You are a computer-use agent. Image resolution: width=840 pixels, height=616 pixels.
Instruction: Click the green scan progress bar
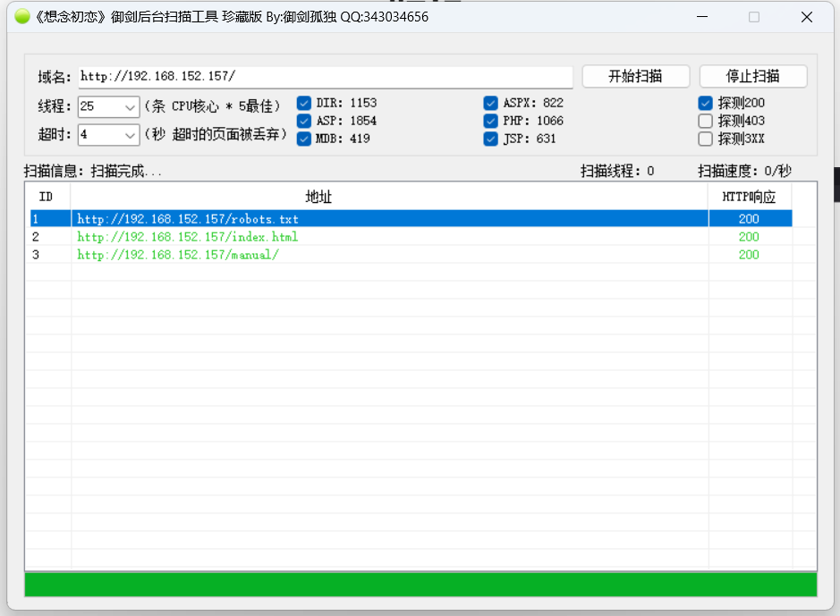[420, 585]
